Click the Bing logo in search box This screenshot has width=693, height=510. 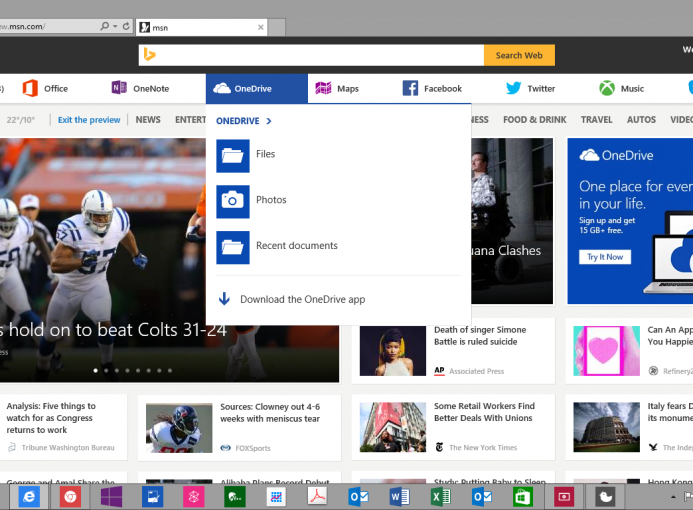pyautogui.click(x=149, y=55)
